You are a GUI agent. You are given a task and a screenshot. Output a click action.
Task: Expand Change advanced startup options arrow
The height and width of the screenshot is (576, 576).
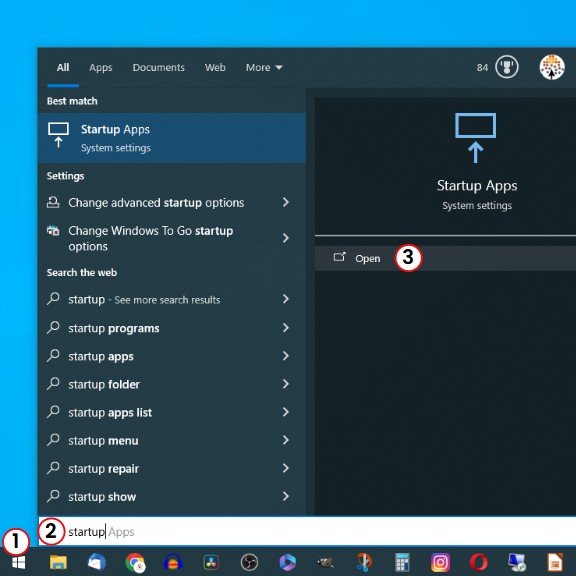(x=286, y=202)
